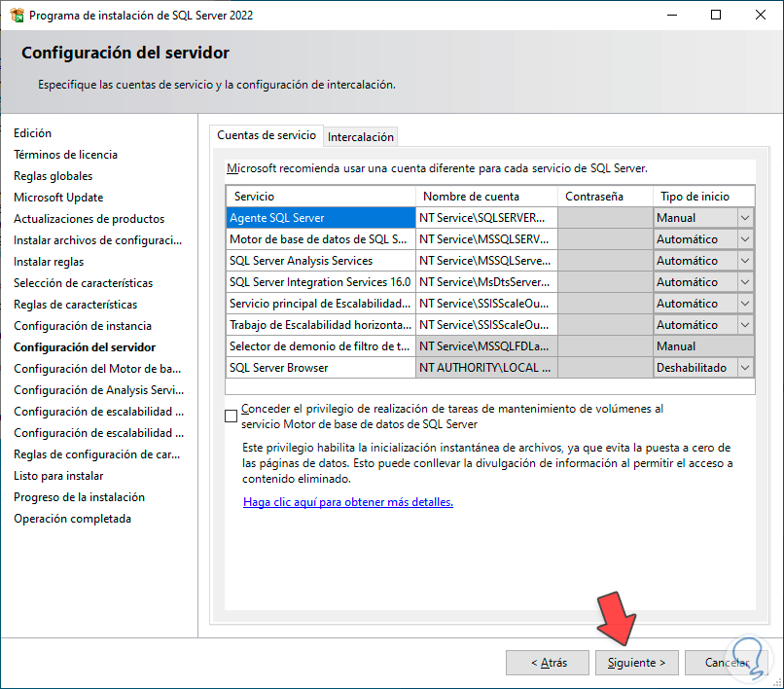Click 'Configuración del Motor de ba...' step
784x689 pixels.
click(x=97, y=369)
